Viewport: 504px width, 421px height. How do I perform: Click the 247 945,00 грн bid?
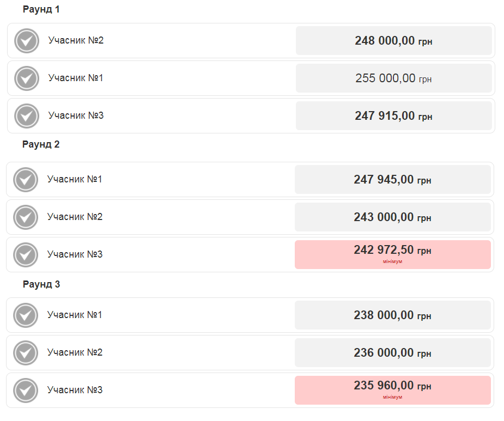tap(392, 180)
